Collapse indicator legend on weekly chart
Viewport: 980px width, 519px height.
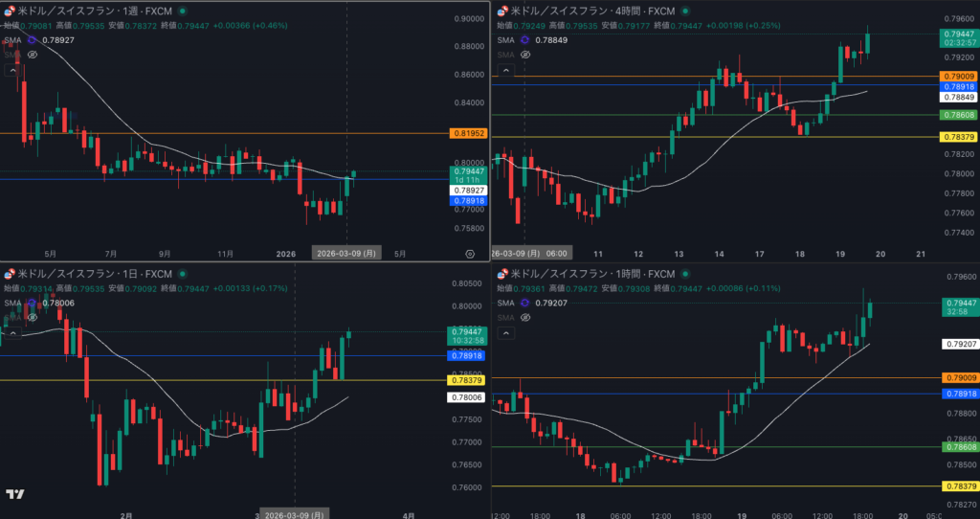point(12,71)
